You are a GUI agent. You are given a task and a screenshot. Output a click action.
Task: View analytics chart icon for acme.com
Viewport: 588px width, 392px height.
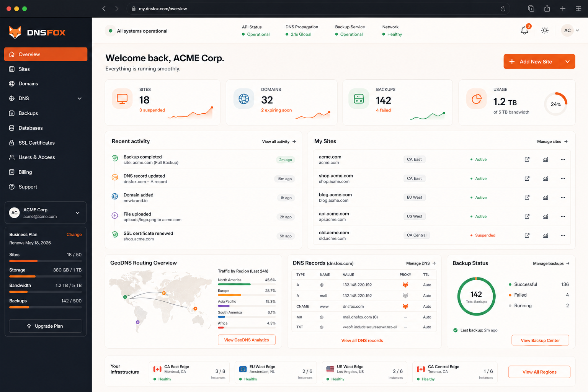click(545, 159)
